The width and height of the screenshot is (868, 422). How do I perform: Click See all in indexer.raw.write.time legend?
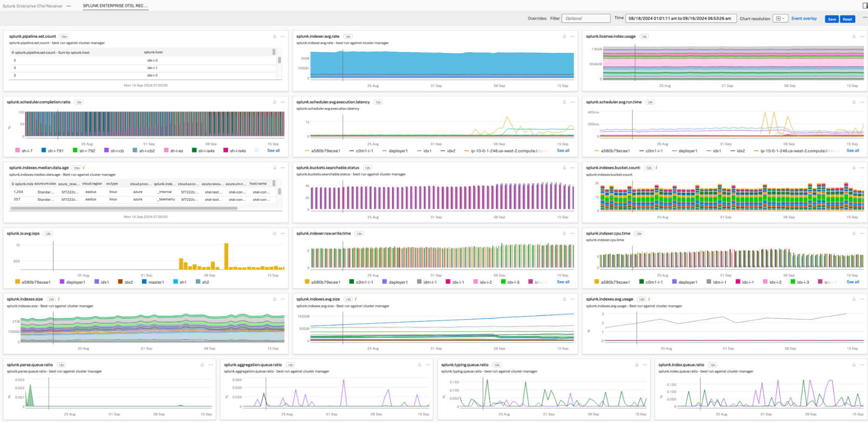563,282
